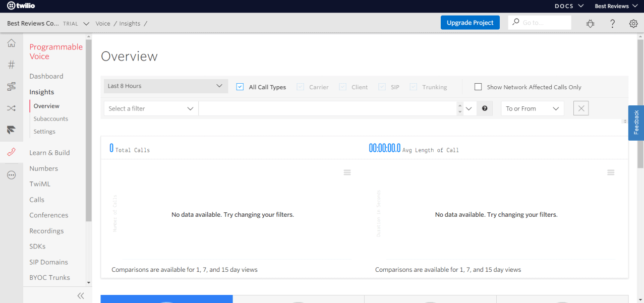
Task: Open the Studio flows icon in sidebar
Action: click(11, 86)
